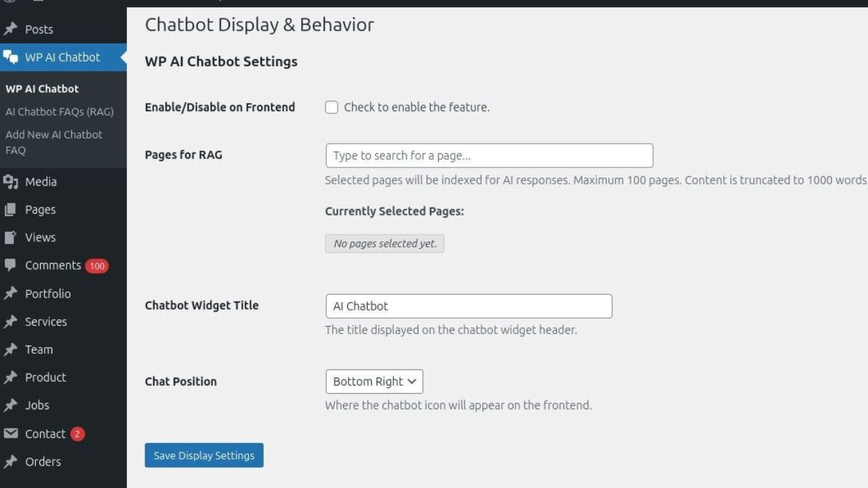Click the Chatbot Widget Title text field
Viewport: 868px width, 488px height.
469,306
